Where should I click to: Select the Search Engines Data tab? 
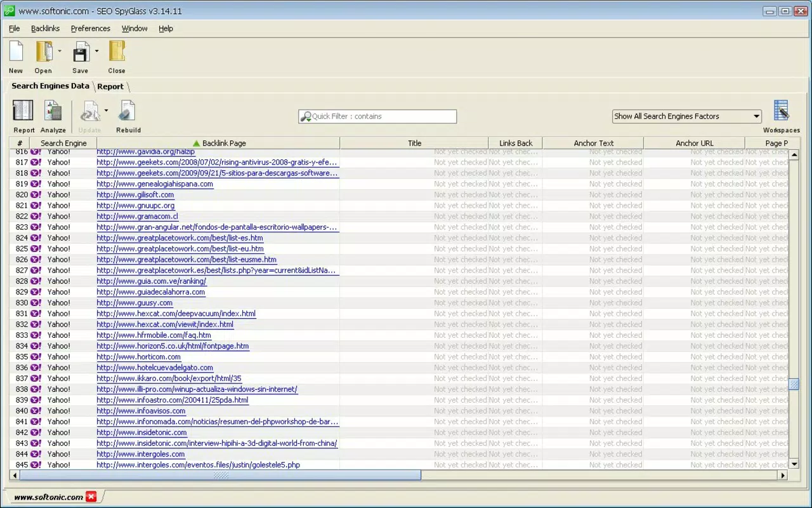point(50,86)
